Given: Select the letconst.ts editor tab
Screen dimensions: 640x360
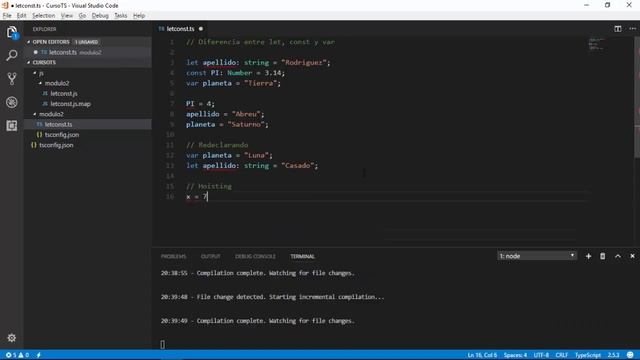Looking at the screenshot, I should [180, 29].
